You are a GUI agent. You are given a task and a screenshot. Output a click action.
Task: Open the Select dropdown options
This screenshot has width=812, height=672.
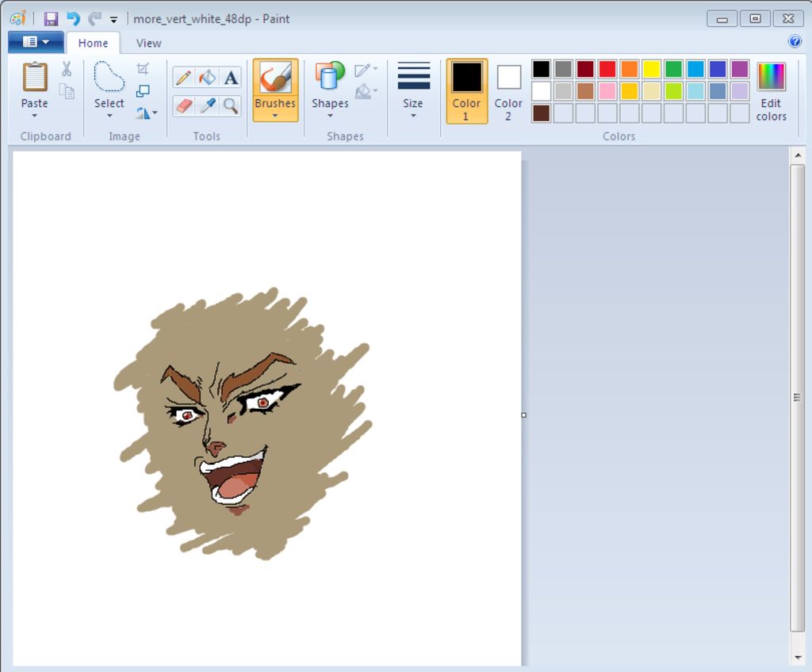tap(109, 116)
